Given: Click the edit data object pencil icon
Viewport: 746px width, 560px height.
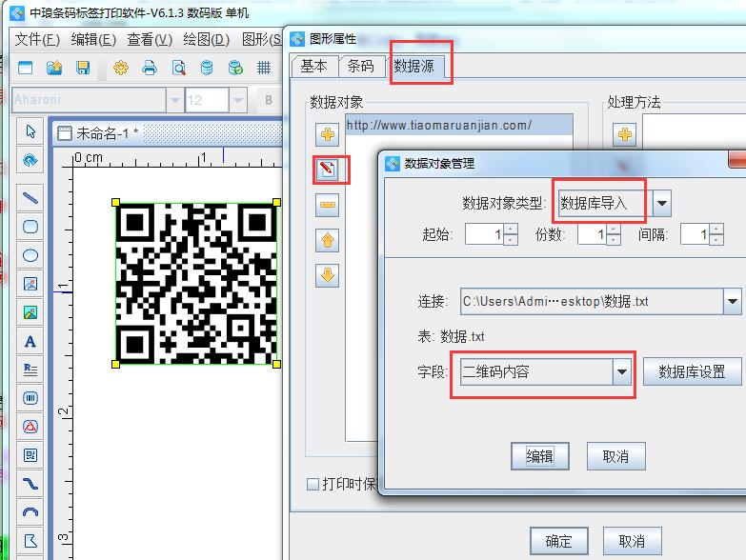Looking at the screenshot, I should [328, 170].
